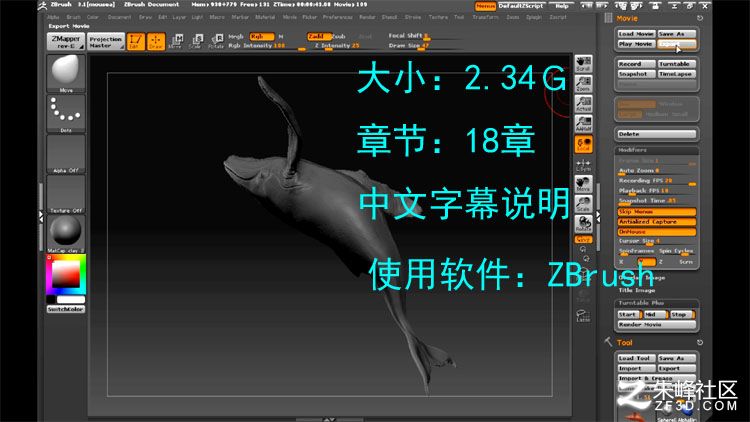Open the Texture Off selector
750x422 pixels.
pyautogui.click(x=66, y=194)
